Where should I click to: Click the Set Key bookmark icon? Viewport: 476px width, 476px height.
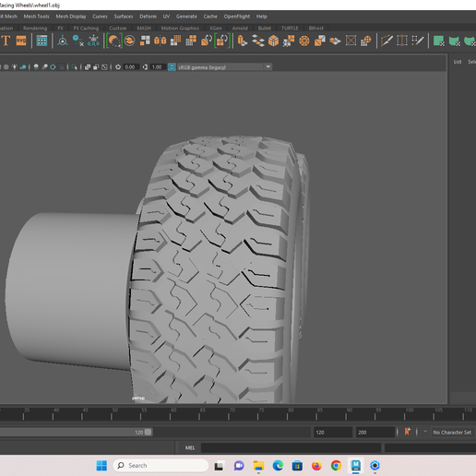coord(408,432)
